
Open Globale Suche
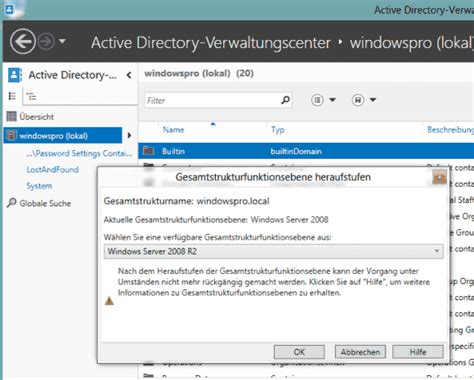(45, 203)
